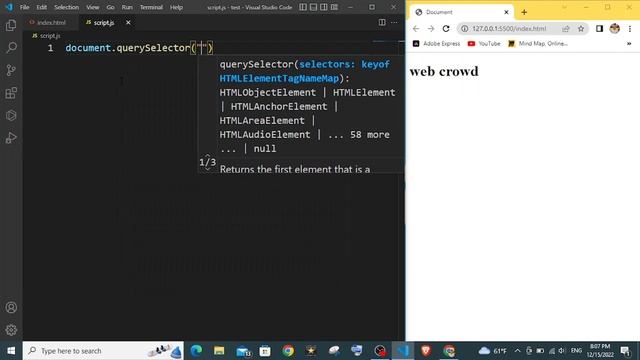
Task: Open YouTube bookmark
Action: click(x=484, y=44)
